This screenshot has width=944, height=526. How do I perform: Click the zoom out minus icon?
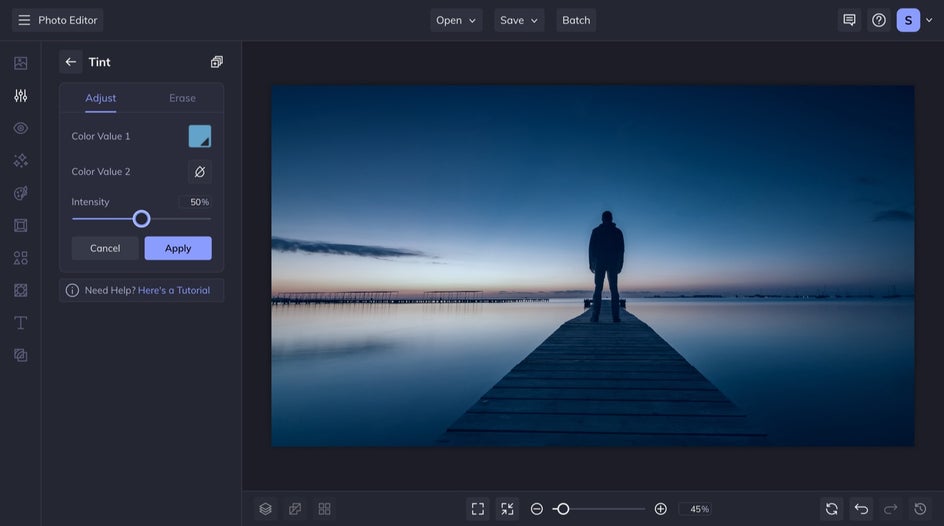pyautogui.click(x=537, y=509)
